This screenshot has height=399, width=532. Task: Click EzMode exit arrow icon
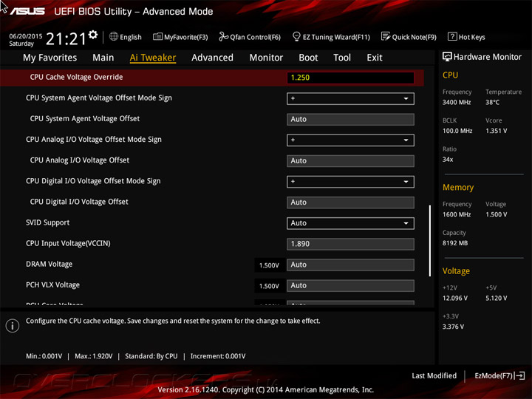520,375
